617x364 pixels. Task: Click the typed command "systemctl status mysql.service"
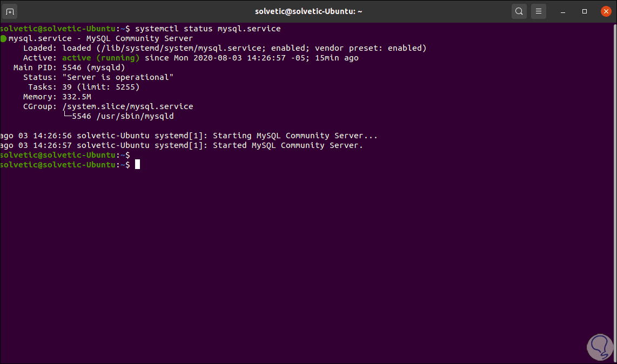point(207,29)
